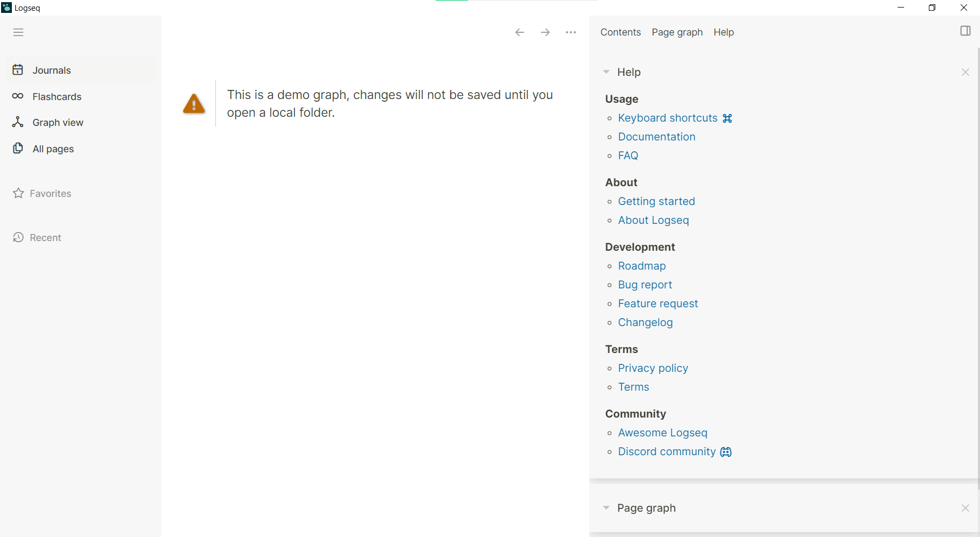Toggle the right sidebar panel icon
980x537 pixels.
pos(965,31)
